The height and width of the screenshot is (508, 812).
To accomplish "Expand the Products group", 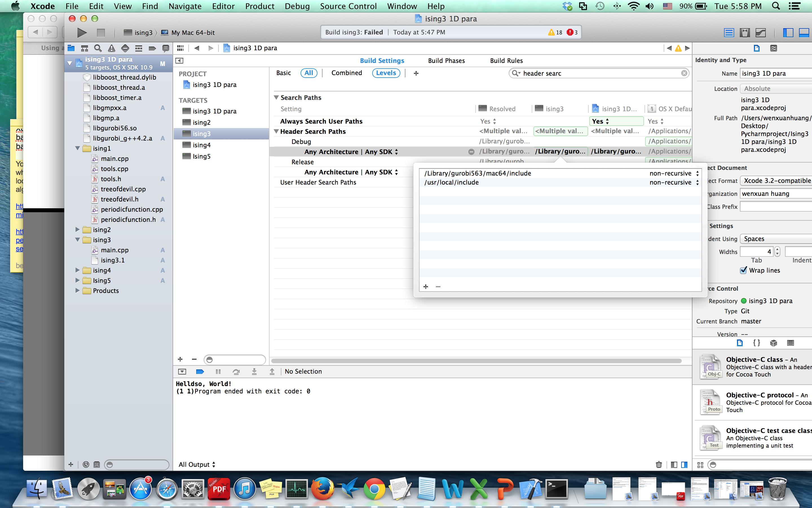I will (78, 290).
